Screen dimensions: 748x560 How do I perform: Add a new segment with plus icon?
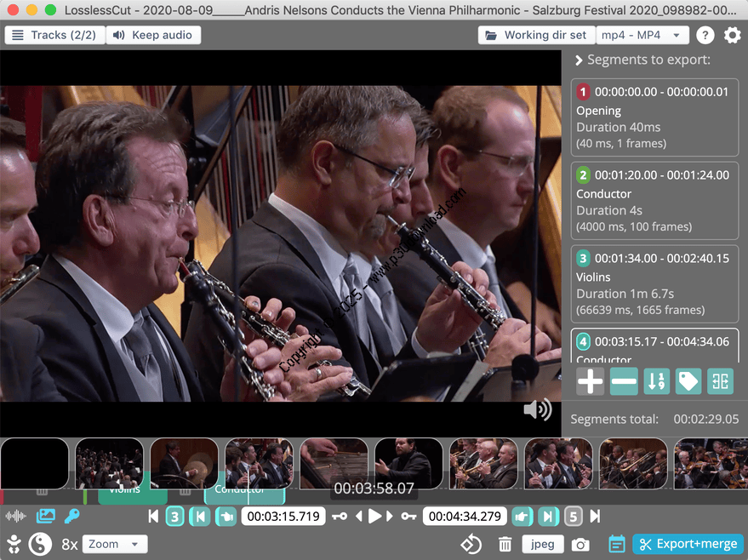(x=590, y=381)
